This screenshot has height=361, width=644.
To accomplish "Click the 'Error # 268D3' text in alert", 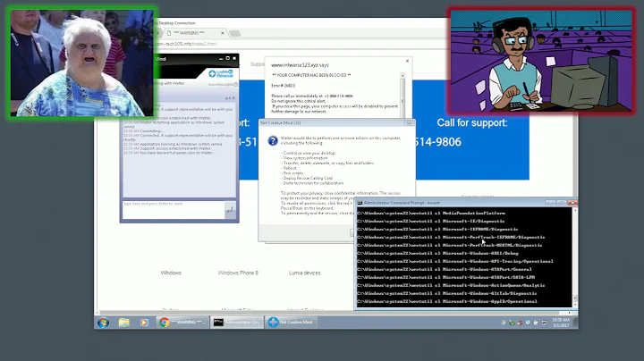I will tap(283, 86).
